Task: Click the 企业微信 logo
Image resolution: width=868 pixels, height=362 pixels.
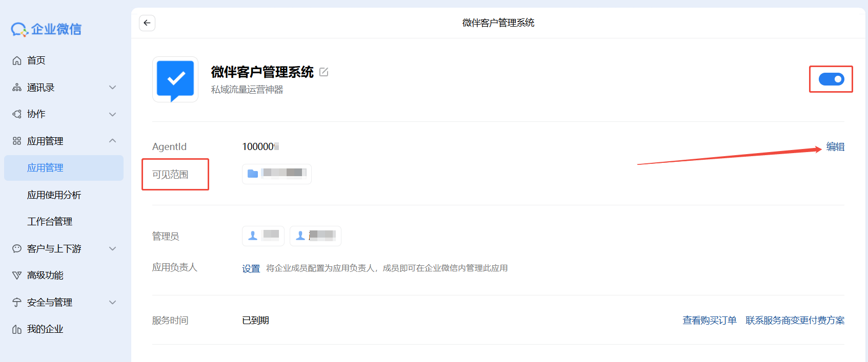Action: [x=46, y=29]
